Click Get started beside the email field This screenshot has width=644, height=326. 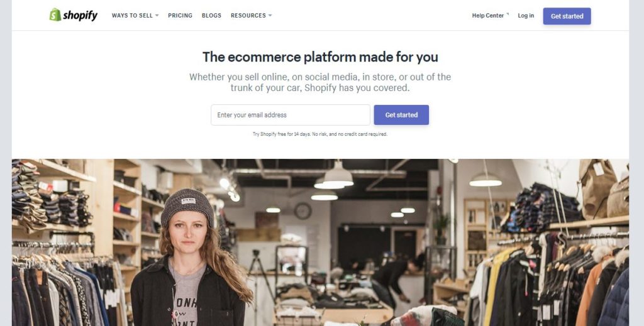point(401,115)
